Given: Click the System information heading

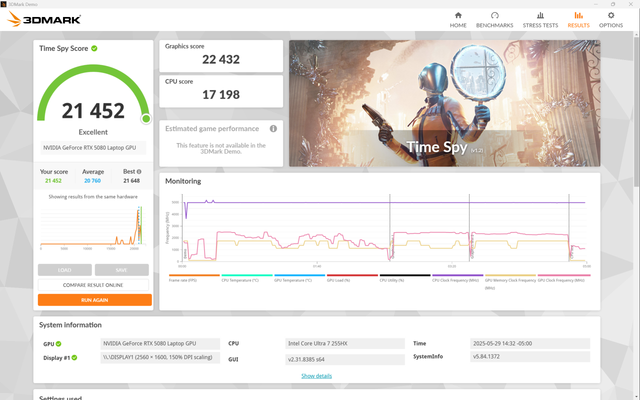Looking at the screenshot, I should (70, 325).
